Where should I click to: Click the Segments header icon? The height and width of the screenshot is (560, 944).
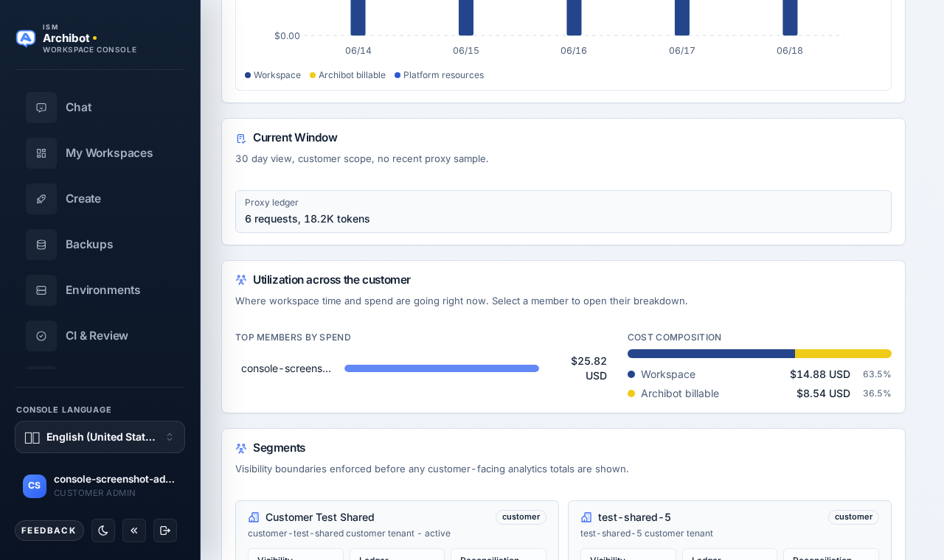(x=240, y=448)
